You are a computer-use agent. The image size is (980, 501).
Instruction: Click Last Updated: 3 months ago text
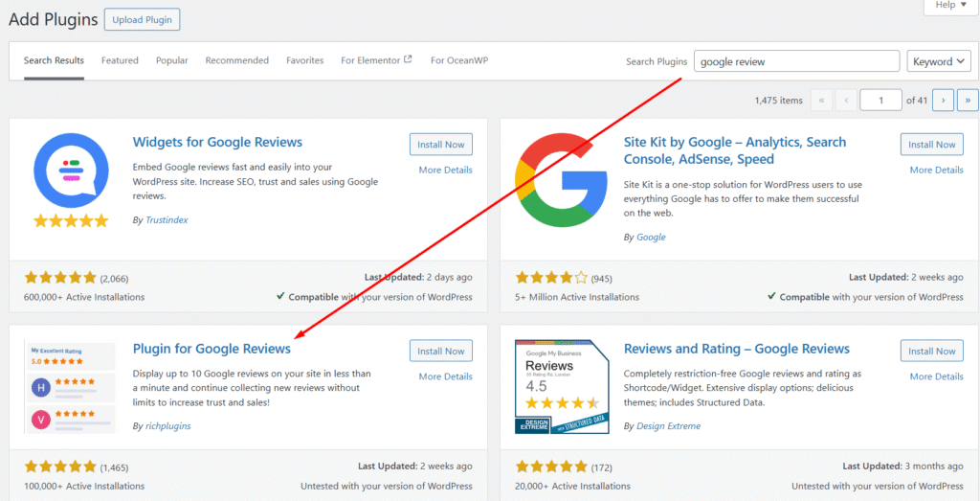tap(902, 466)
